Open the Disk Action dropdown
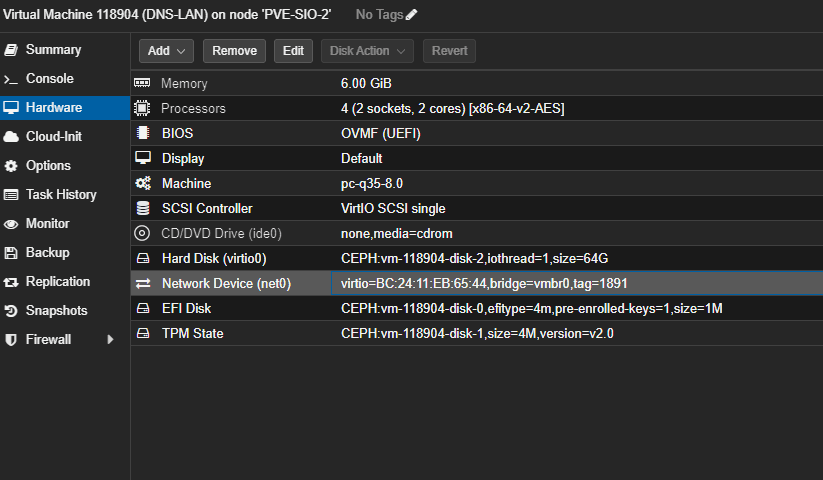Screen dimensions: 823x480 (x=367, y=51)
